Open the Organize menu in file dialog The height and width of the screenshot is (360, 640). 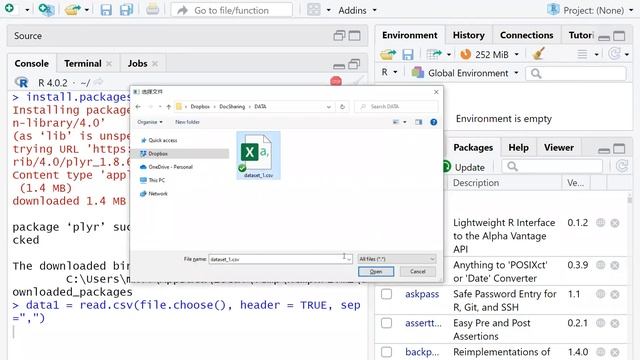[150, 122]
